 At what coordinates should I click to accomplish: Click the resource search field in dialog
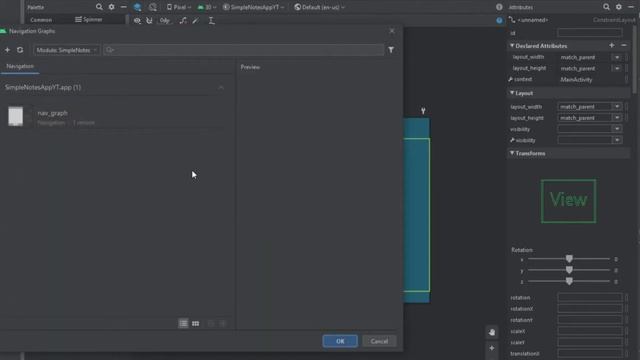(243, 50)
